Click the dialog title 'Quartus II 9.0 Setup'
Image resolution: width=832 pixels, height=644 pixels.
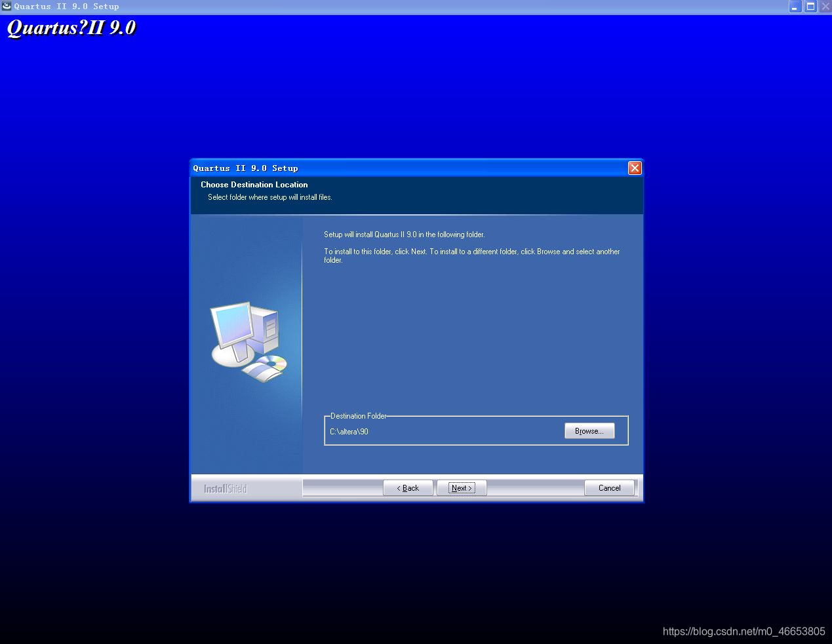coord(245,168)
